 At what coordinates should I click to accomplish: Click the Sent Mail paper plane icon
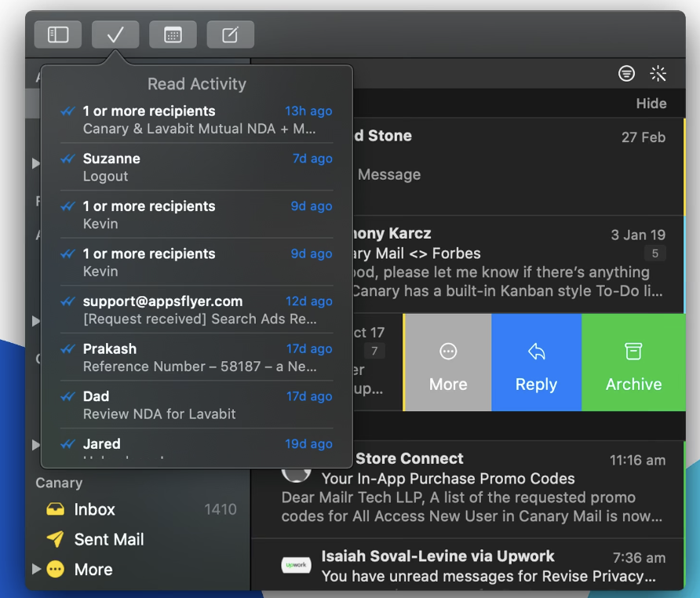(x=56, y=539)
